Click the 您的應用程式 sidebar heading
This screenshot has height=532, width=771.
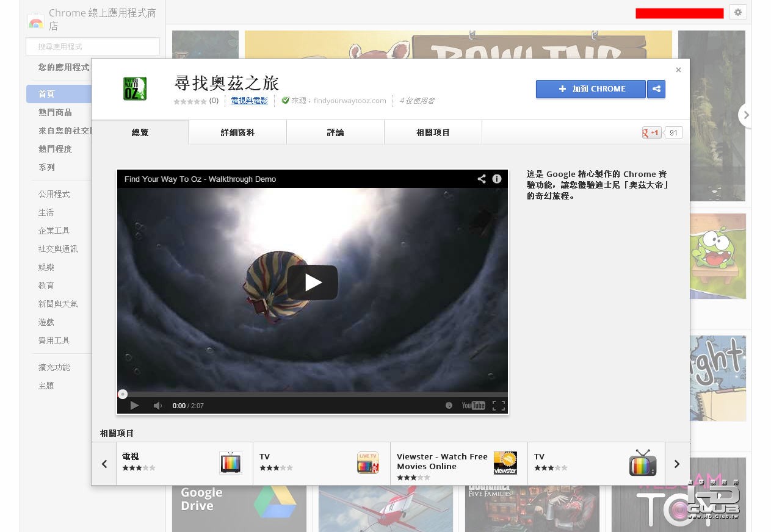(x=64, y=67)
